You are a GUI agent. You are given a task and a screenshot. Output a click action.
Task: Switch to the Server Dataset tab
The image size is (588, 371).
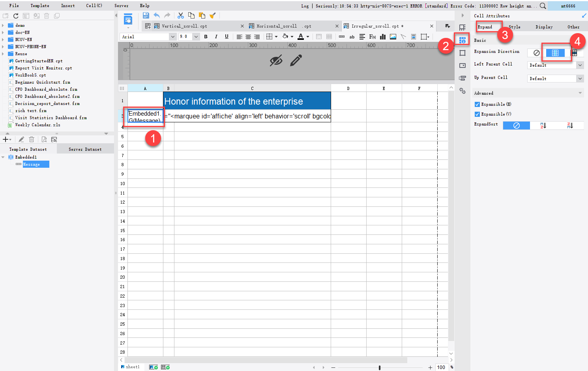[x=85, y=149]
